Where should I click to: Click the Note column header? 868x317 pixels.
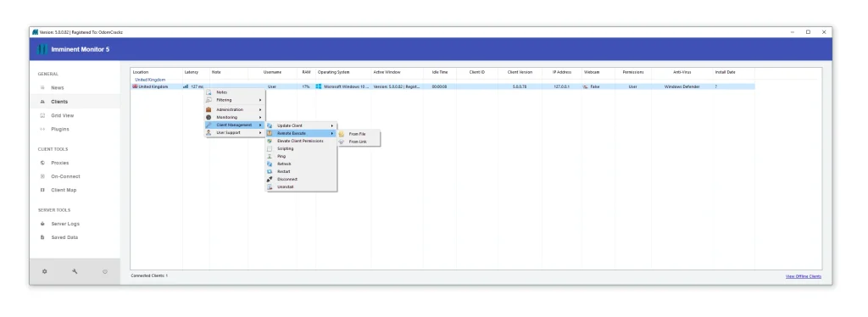216,73
